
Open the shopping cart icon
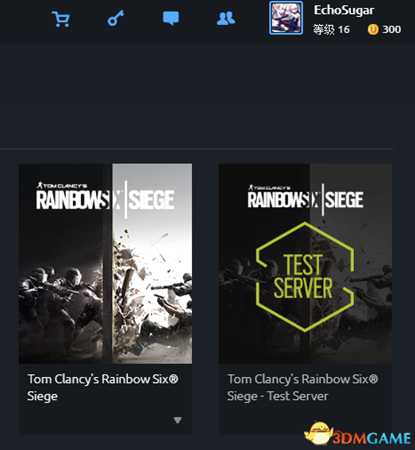(x=61, y=19)
